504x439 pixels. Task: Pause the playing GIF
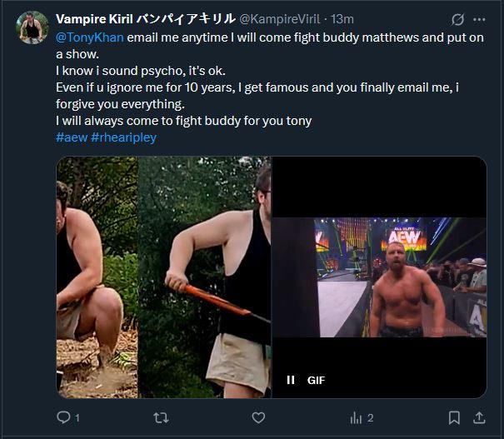(291, 380)
